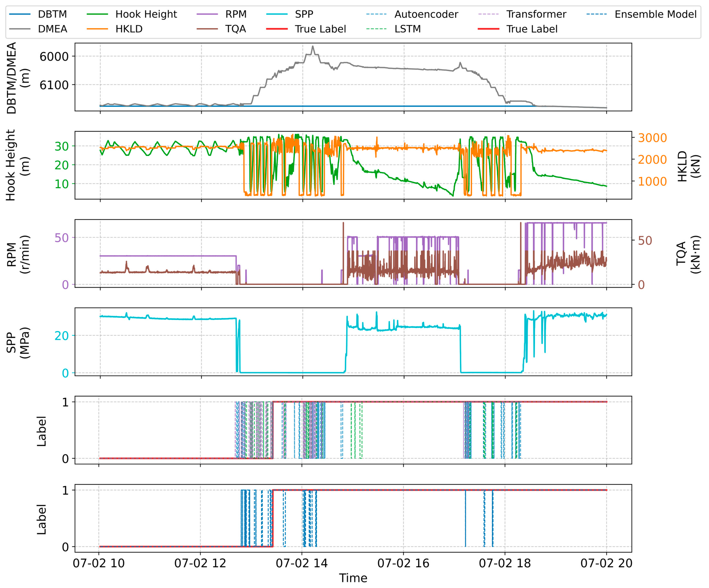The image size is (709, 588).
Task: Click the HKLD (kN) right axis label
Action: point(689,166)
